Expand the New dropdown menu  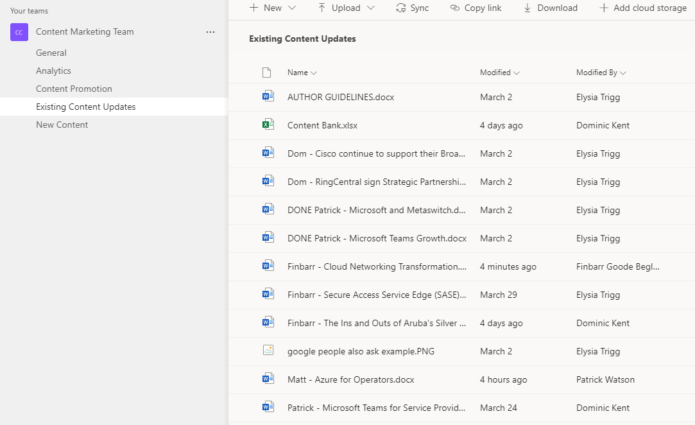click(x=272, y=8)
